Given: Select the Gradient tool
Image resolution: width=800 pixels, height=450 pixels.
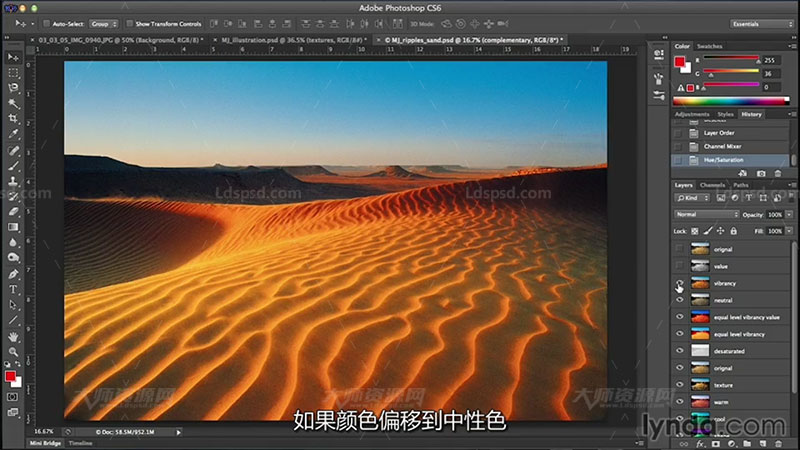Looking at the screenshot, I should (13, 227).
